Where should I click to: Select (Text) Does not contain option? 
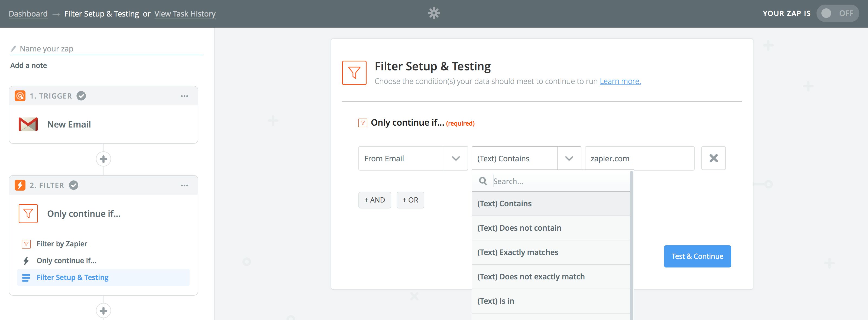click(519, 228)
